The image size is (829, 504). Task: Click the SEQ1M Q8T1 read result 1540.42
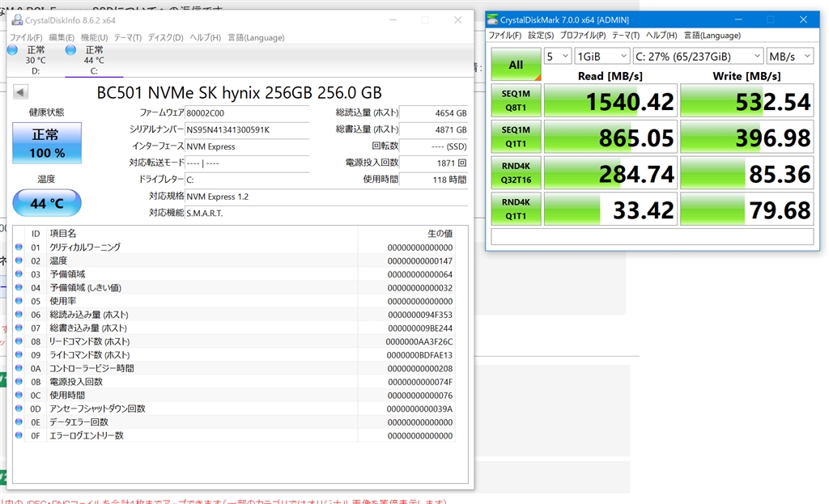click(x=610, y=100)
